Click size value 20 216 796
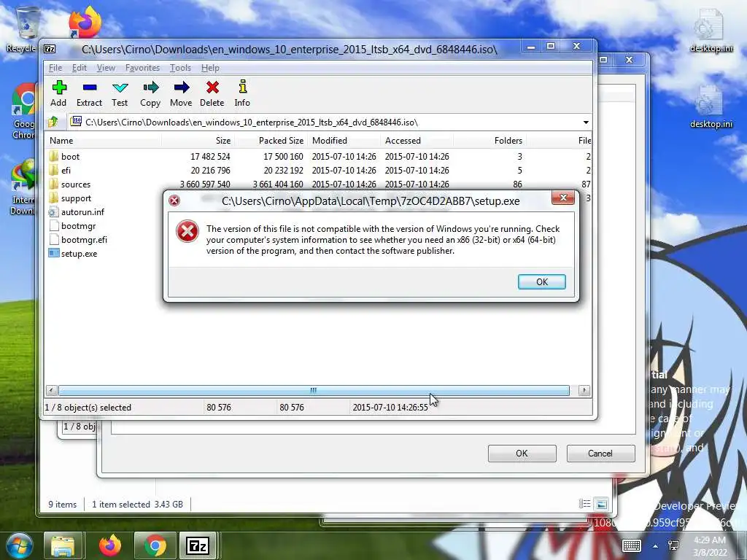The width and height of the screenshot is (747, 560). [x=210, y=170]
